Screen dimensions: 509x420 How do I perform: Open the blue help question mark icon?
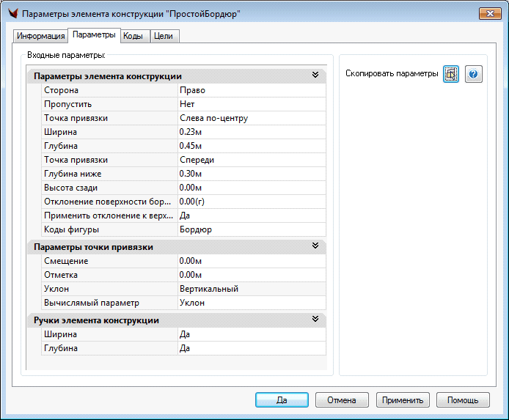[474, 75]
